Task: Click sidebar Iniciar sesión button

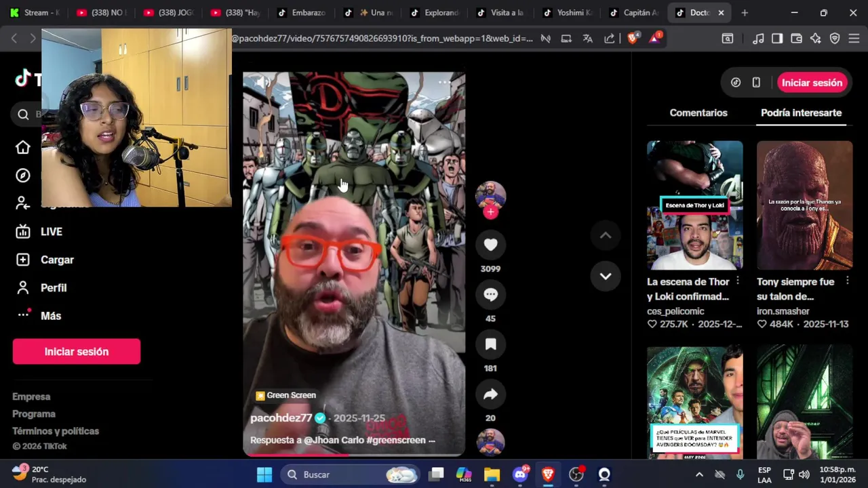Action: pyautogui.click(x=77, y=352)
